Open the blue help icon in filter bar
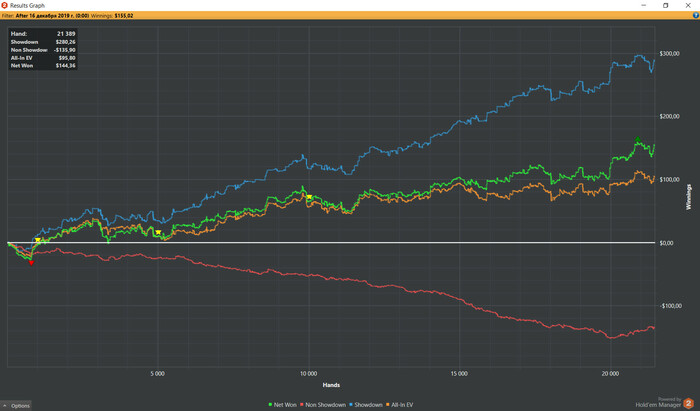This screenshot has width=700, height=411. pos(695,15)
